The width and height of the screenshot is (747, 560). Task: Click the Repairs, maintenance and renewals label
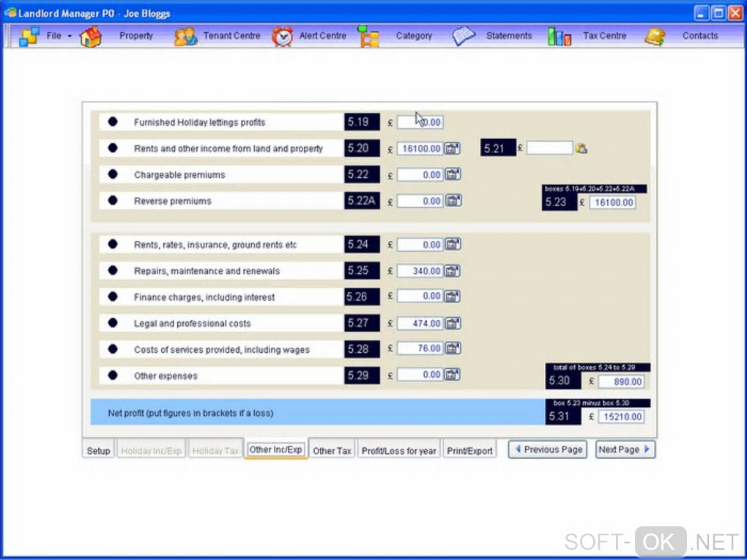click(207, 271)
